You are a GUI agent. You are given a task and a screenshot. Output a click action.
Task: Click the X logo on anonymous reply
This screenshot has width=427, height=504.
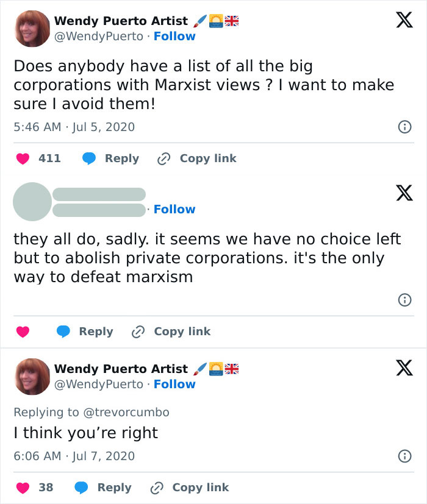(x=400, y=194)
